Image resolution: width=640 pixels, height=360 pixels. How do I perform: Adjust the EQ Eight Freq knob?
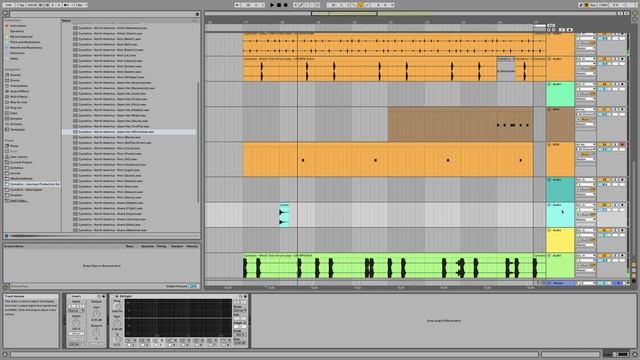117,306
